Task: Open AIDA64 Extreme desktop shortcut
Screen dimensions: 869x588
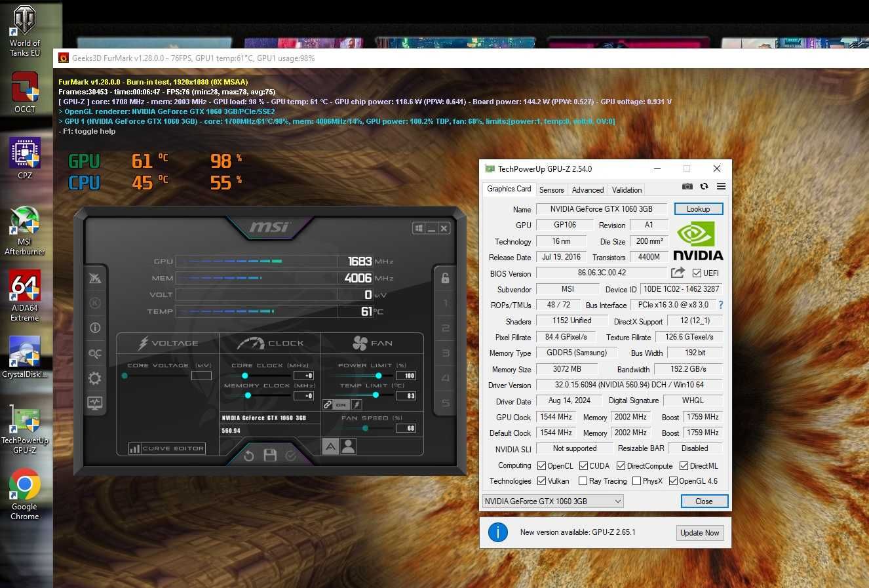Action: (x=24, y=296)
